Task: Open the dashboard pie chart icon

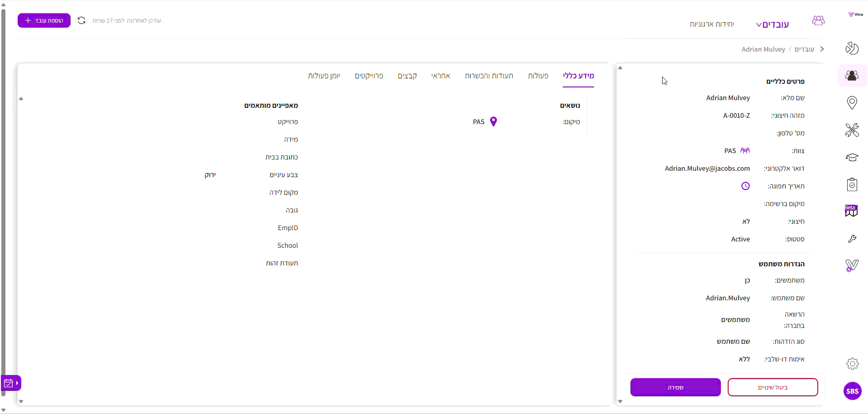Action: (852, 48)
